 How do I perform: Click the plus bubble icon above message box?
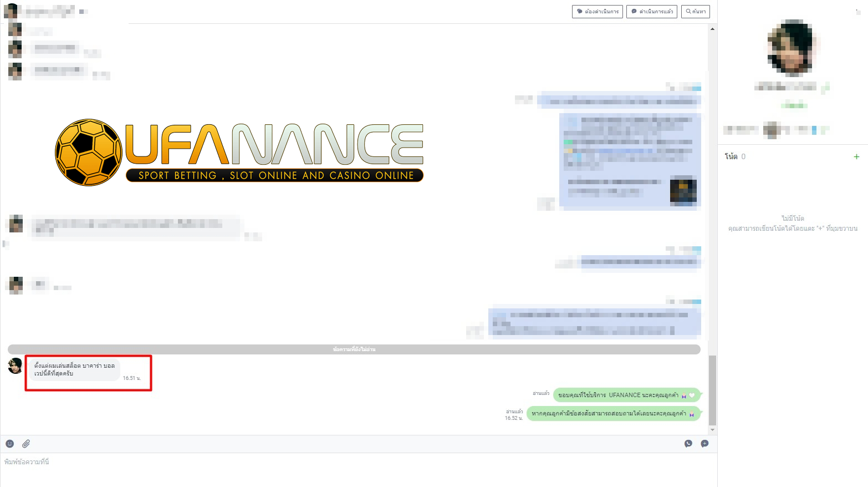click(704, 444)
